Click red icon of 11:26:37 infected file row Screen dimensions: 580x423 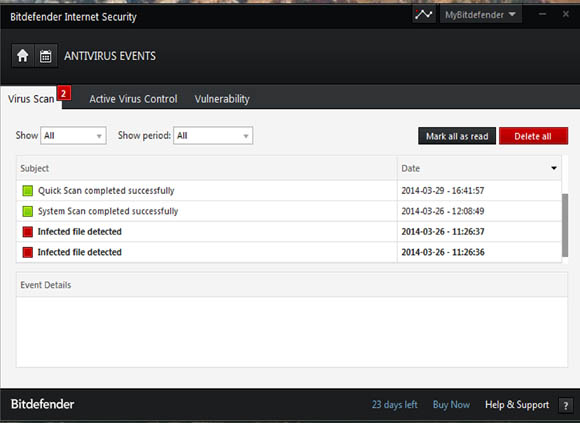28,232
